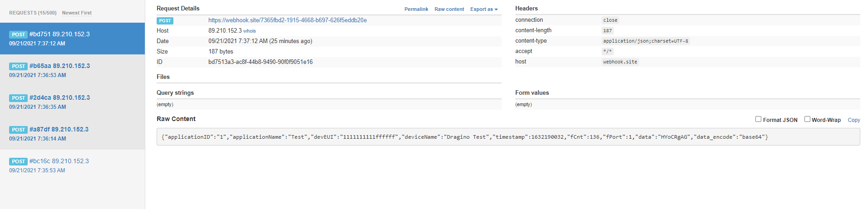The height and width of the screenshot is (209, 868).
Task: Open the Permalink for this request
Action: 416,9
